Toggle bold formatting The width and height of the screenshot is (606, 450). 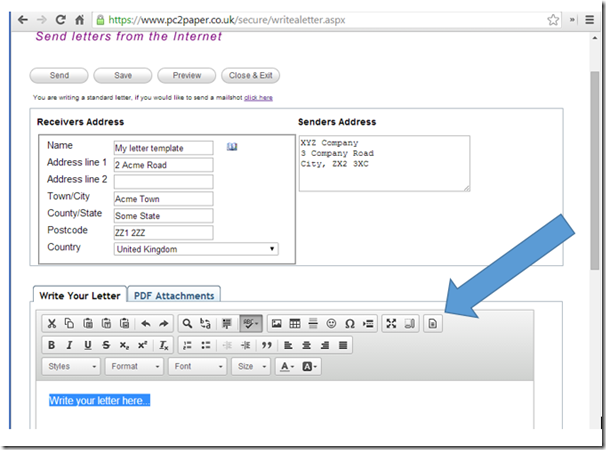(51, 345)
